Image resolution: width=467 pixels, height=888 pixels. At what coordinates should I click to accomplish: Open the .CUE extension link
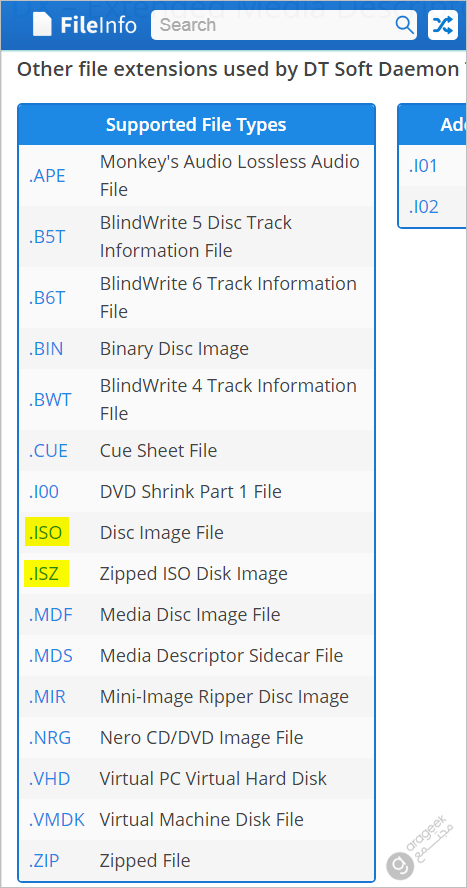coord(48,450)
